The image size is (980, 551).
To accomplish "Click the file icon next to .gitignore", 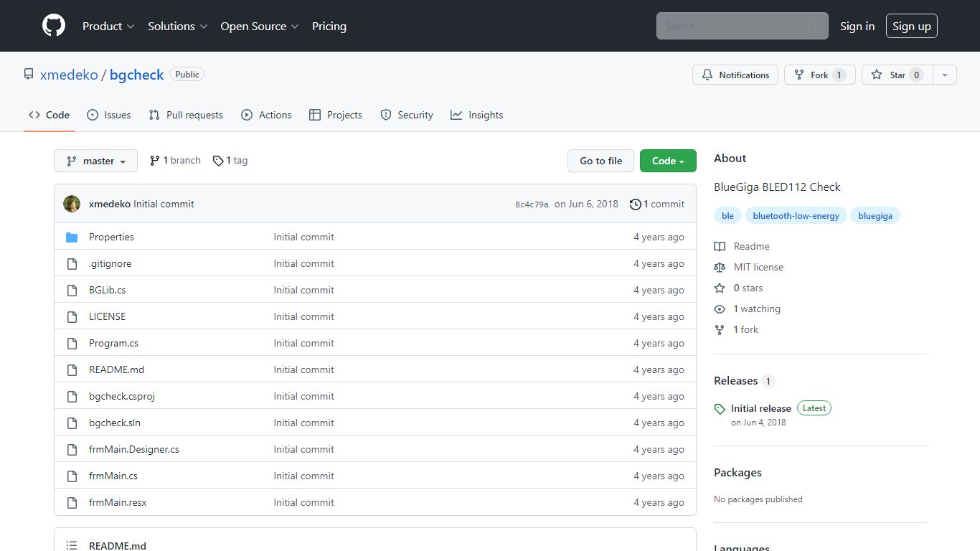I will pyautogui.click(x=72, y=263).
